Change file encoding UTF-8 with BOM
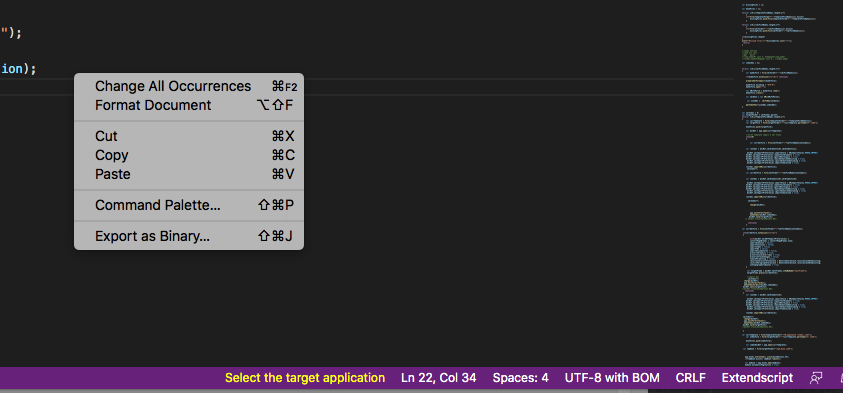This screenshot has height=393, width=843. click(x=612, y=378)
